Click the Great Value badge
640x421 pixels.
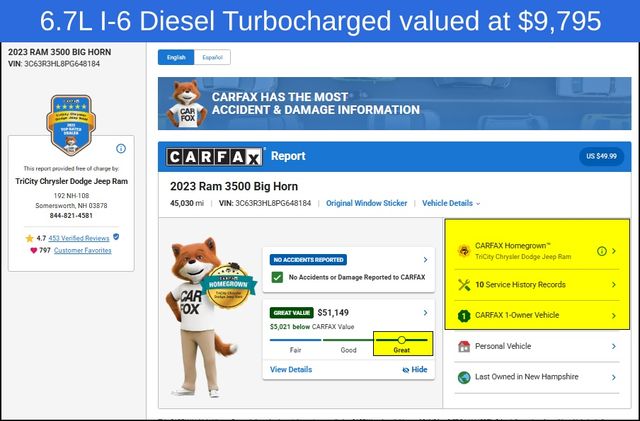(291, 313)
